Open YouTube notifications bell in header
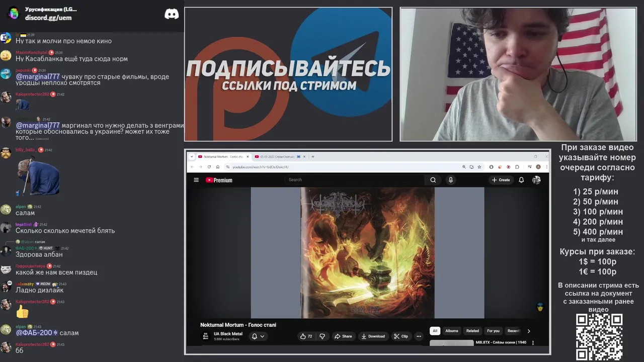This screenshot has width=644, height=362. click(521, 180)
